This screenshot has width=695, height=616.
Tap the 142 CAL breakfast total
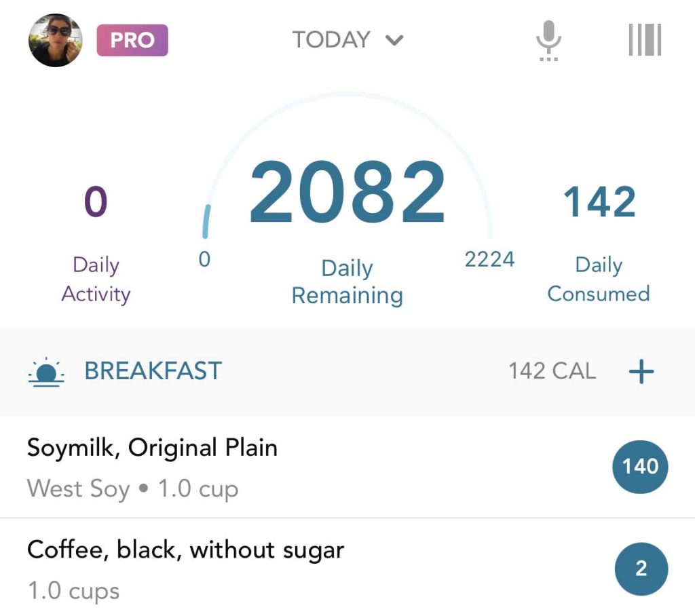pos(552,371)
